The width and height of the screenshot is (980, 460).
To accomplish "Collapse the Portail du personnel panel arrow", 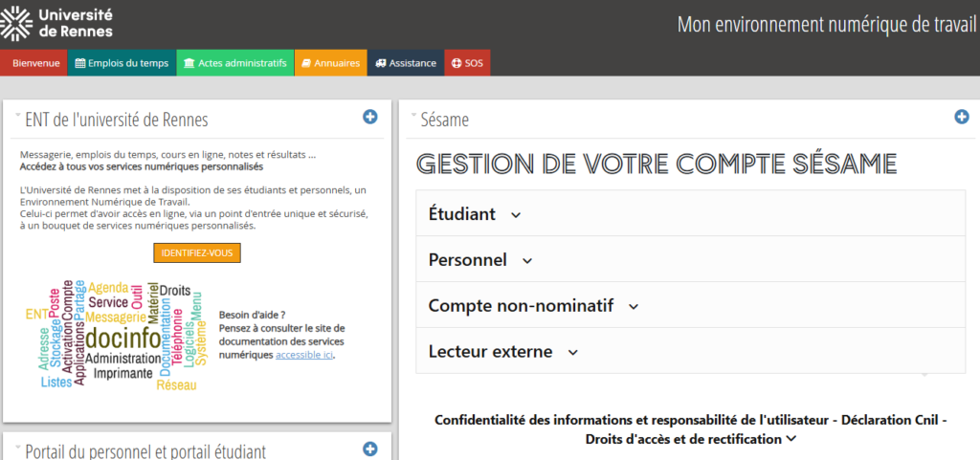I will [x=18, y=447].
